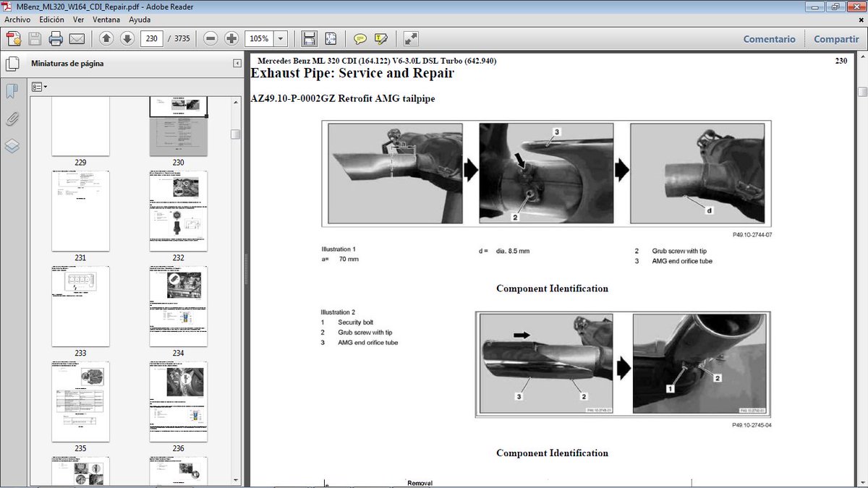
Task: Click the page number field showing 230
Action: coord(150,39)
